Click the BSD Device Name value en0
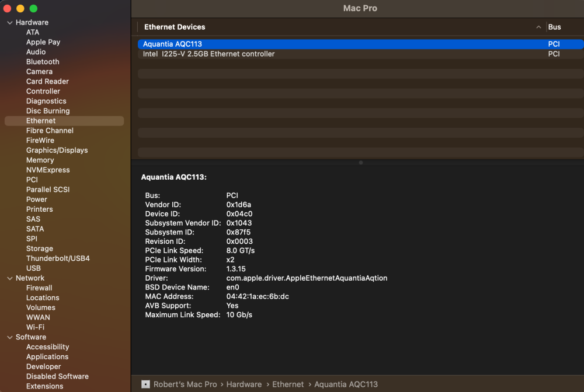Viewport: 584px width, 392px height. (x=232, y=288)
